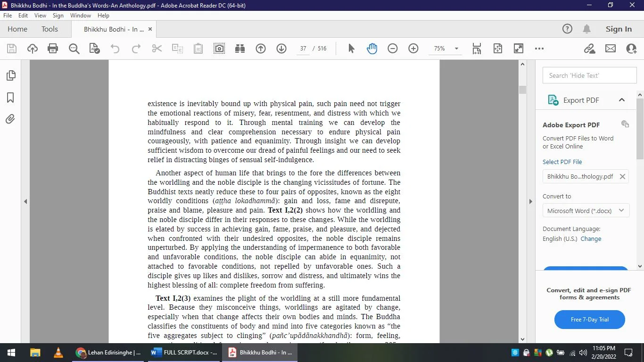Close the Bhikkhu Bodhi document tab
Image resolution: width=644 pixels, height=362 pixels.
click(150, 29)
